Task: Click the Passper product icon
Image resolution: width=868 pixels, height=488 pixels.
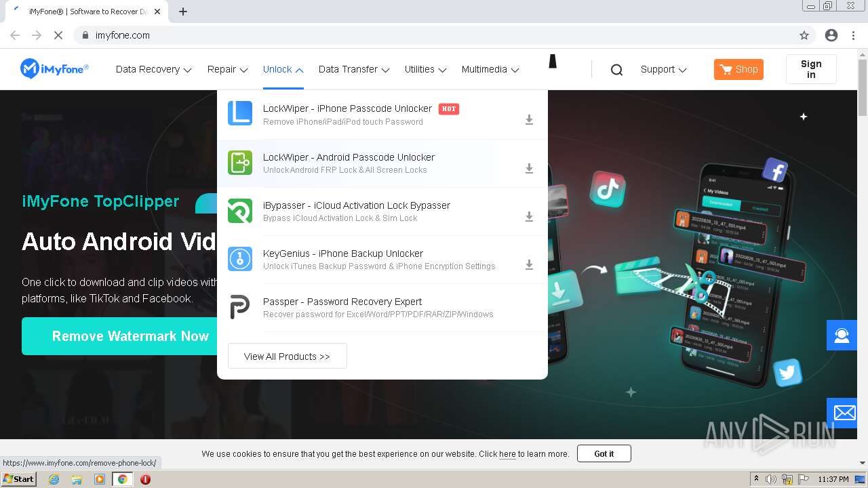Action: [x=240, y=307]
